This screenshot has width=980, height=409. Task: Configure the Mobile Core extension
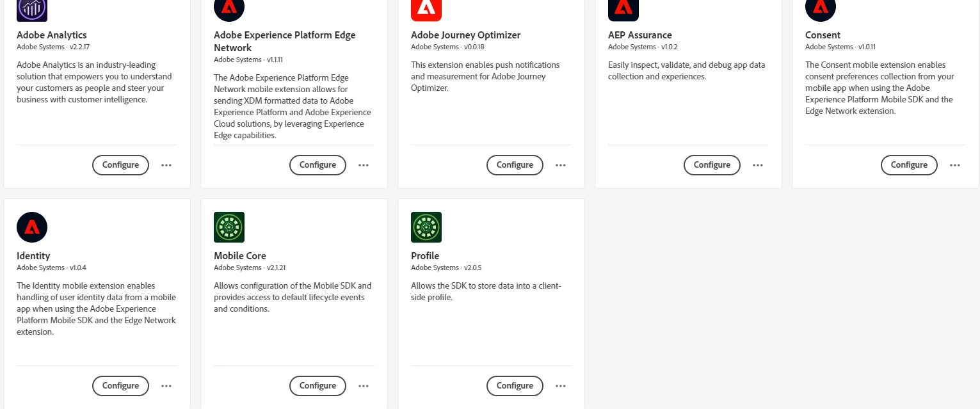317,386
